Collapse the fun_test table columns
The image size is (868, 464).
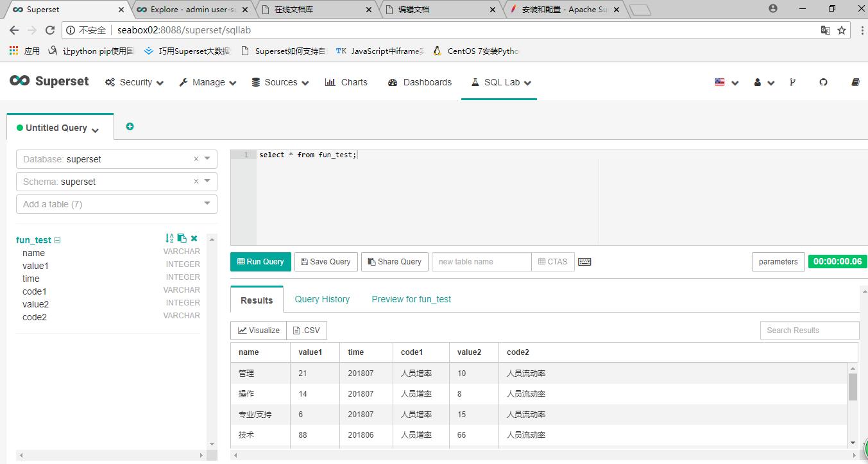57,240
